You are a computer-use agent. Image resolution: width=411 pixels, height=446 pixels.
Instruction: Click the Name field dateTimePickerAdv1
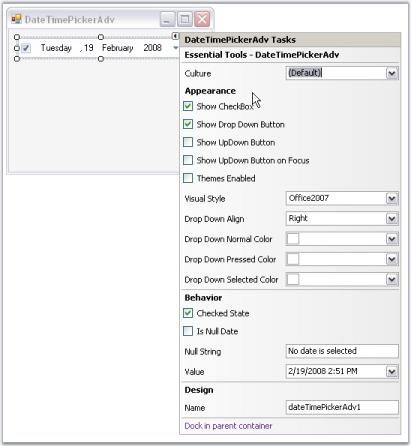click(x=342, y=407)
